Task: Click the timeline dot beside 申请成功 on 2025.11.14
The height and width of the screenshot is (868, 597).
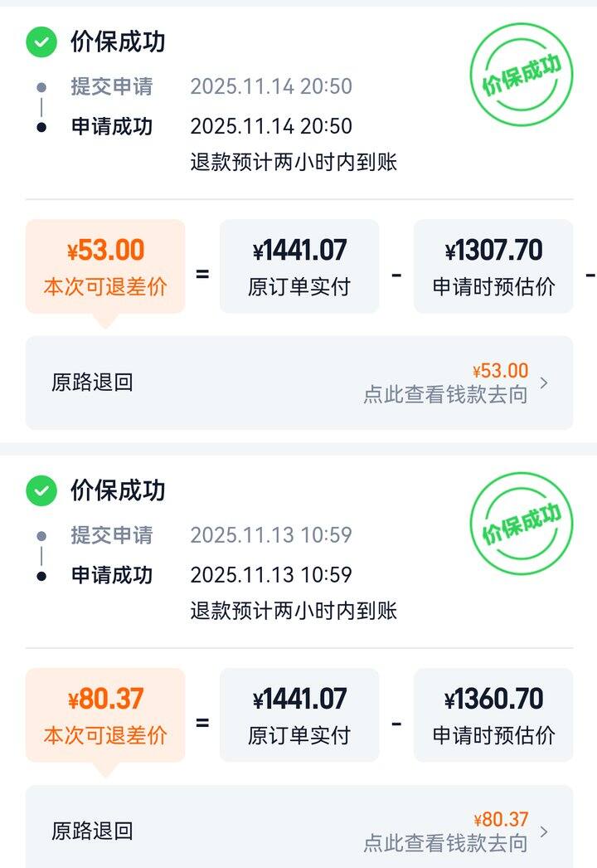Action: [41, 127]
